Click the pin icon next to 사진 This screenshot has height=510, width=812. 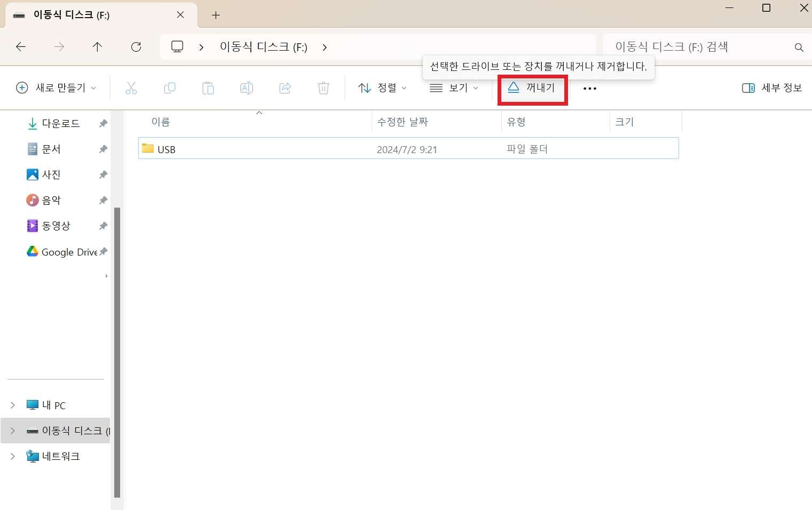pyautogui.click(x=103, y=175)
